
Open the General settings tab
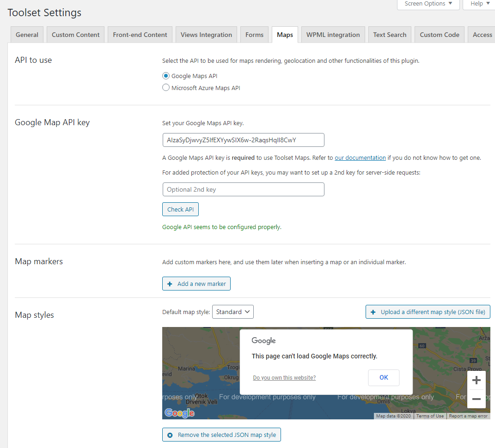[27, 35]
